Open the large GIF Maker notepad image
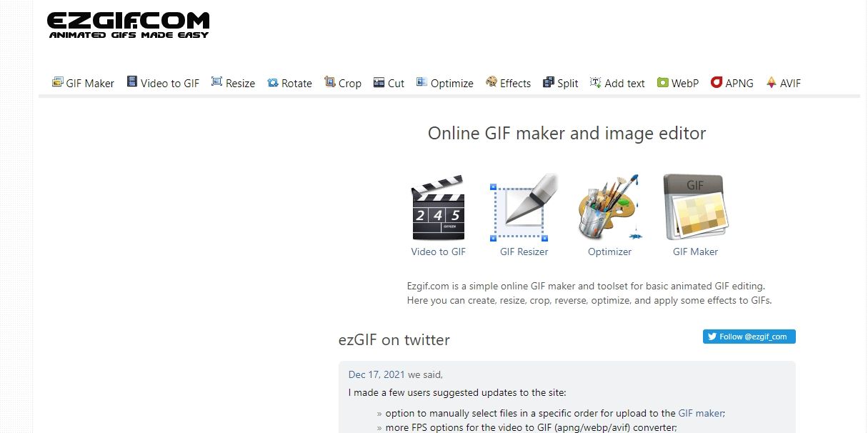 (x=696, y=207)
